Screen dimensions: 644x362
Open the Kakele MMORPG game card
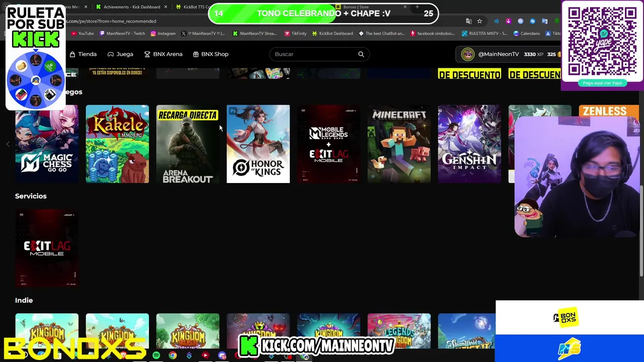point(117,144)
